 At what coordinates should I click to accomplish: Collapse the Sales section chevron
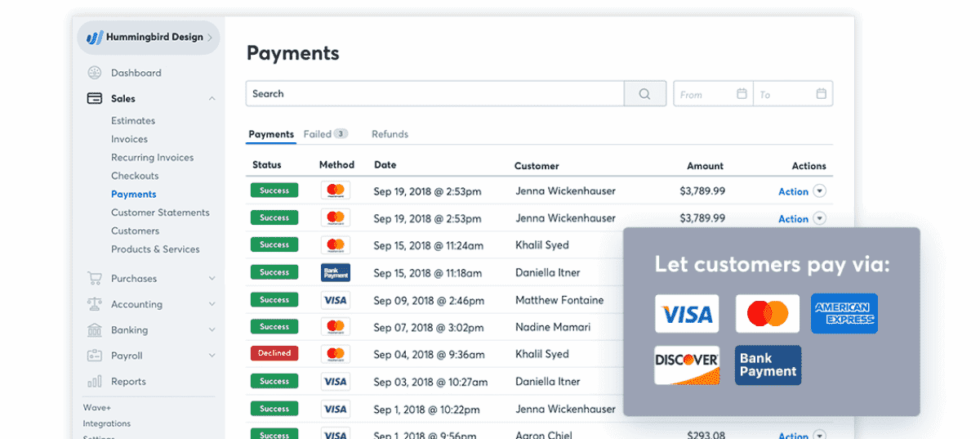tap(212, 99)
